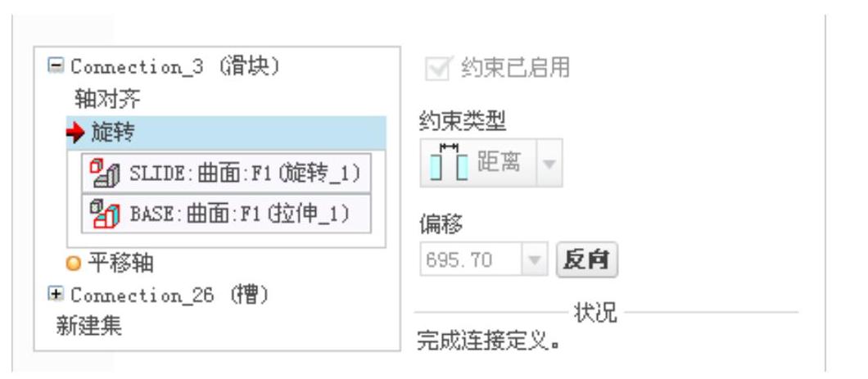Click the BASE surface reference icon
Image resolution: width=868 pixels, height=379 pixels.
tap(105, 214)
